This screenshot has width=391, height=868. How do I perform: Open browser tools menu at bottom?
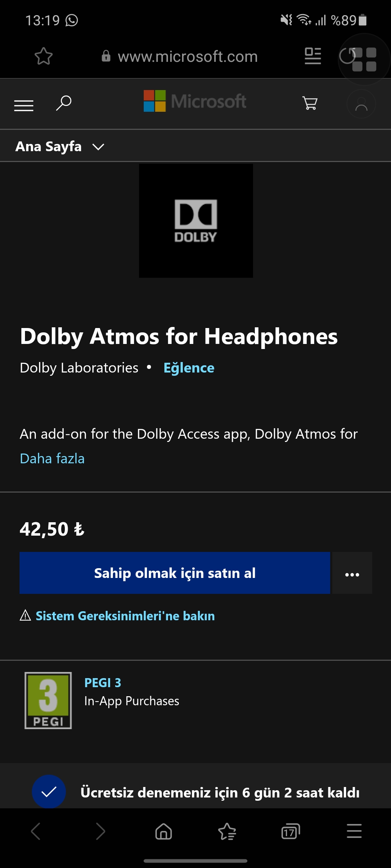pyautogui.click(x=354, y=831)
